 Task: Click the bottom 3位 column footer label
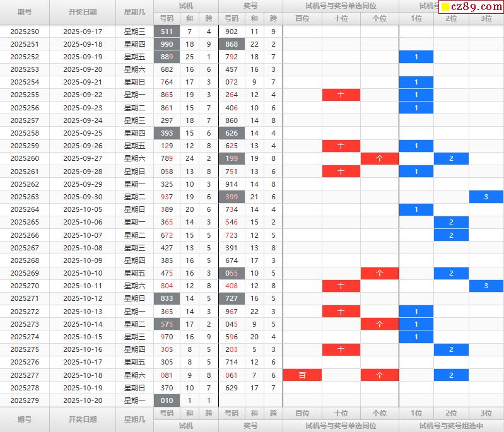tap(486, 413)
